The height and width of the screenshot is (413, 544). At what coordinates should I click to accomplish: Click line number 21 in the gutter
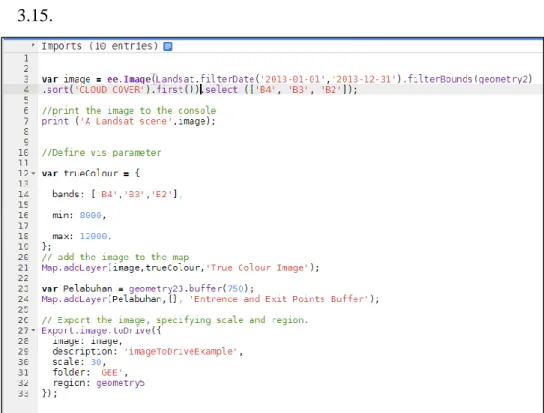(x=23, y=268)
